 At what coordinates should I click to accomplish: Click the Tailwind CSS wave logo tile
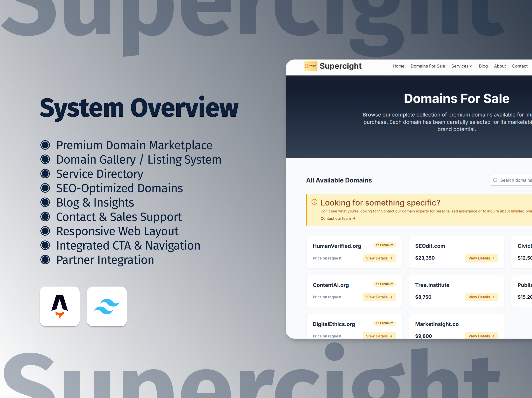click(107, 306)
